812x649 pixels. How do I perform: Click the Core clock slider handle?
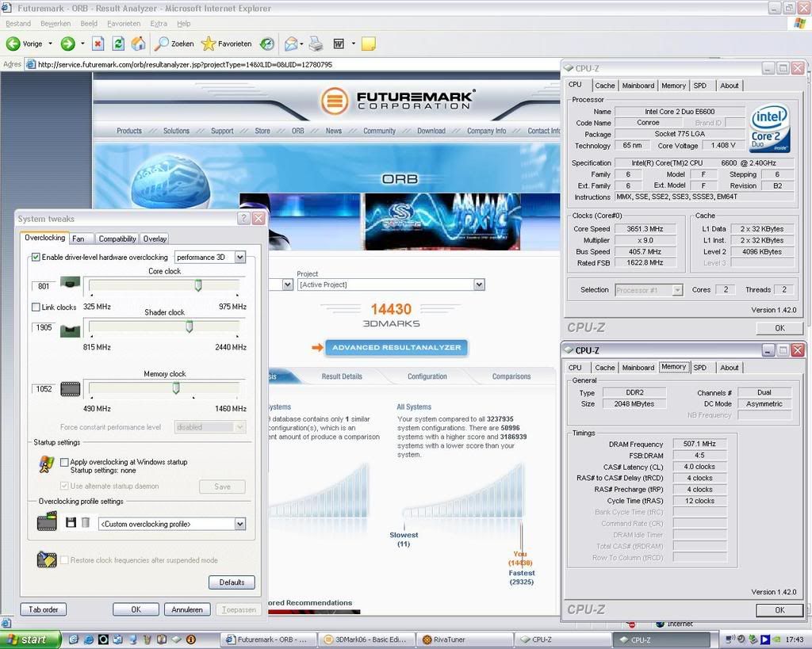click(197, 285)
